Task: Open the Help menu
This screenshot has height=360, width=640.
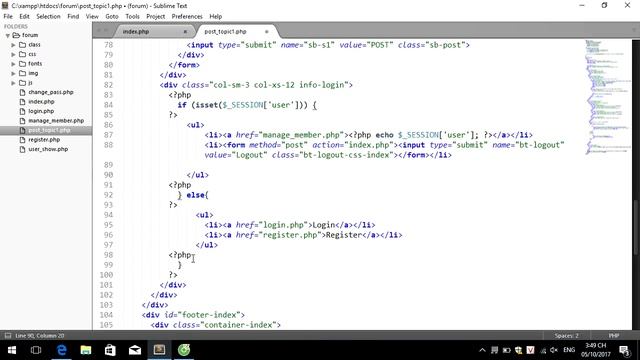Action: pos(216,16)
